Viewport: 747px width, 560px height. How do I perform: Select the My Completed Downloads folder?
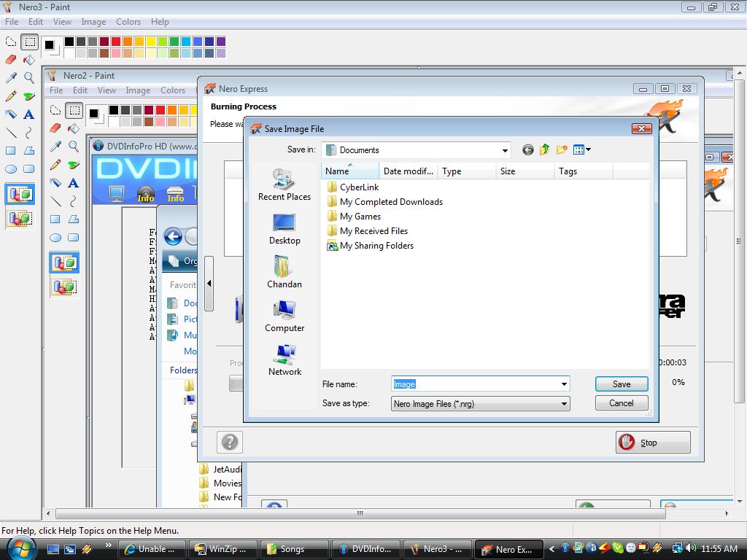385,202
